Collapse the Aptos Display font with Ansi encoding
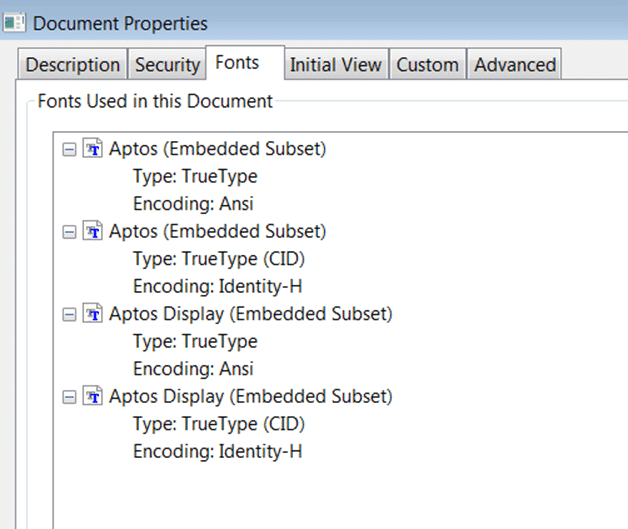Viewport: 628px width, 529px height. pyautogui.click(x=69, y=315)
